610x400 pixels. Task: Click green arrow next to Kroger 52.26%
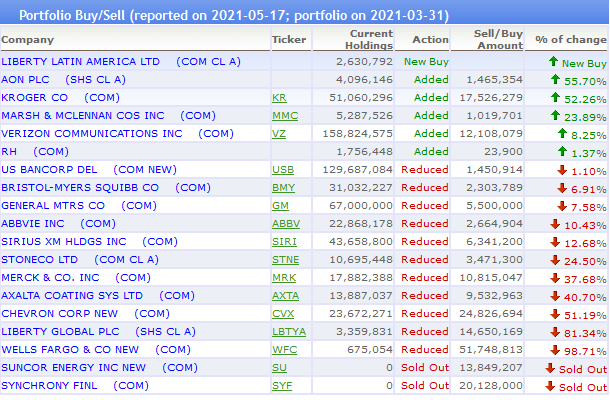tap(555, 98)
